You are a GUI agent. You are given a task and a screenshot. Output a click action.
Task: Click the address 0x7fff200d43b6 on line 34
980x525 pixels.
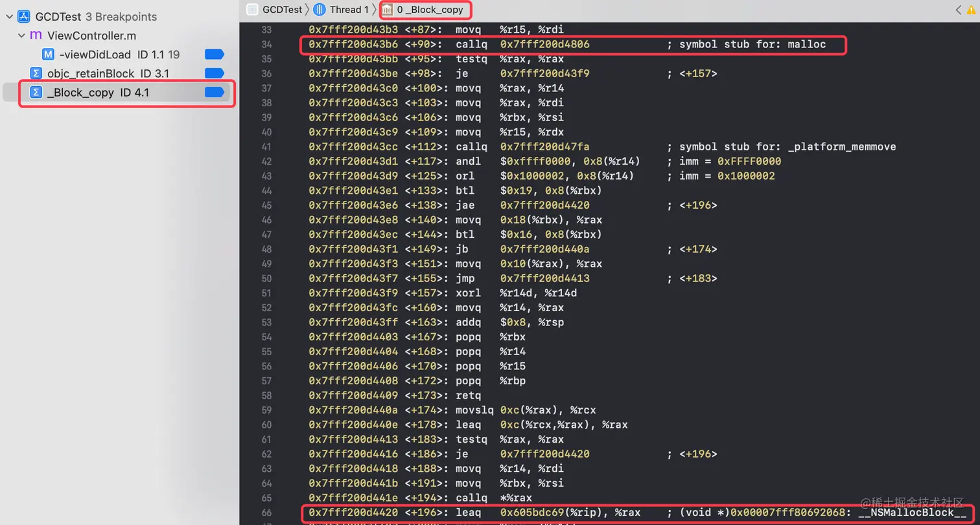(354, 44)
